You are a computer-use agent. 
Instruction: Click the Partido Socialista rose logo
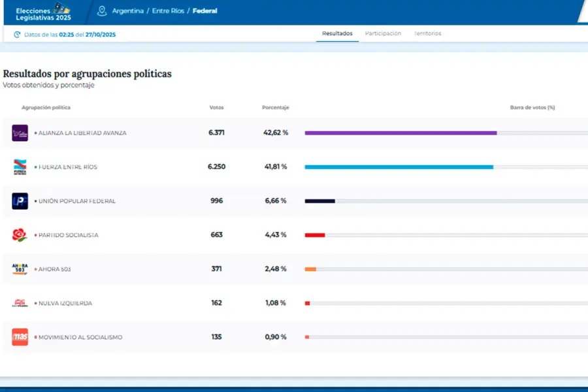(x=20, y=235)
